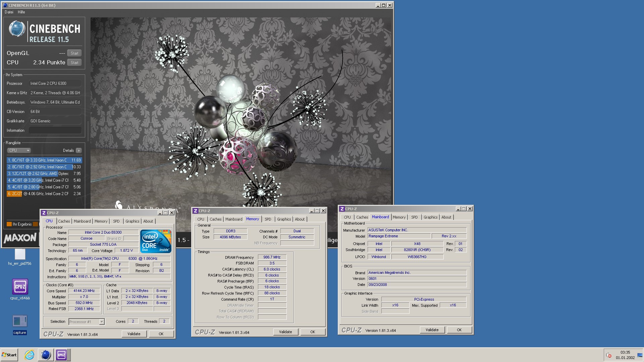
Task: Click the network icon in system tray
Action: click(640, 355)
